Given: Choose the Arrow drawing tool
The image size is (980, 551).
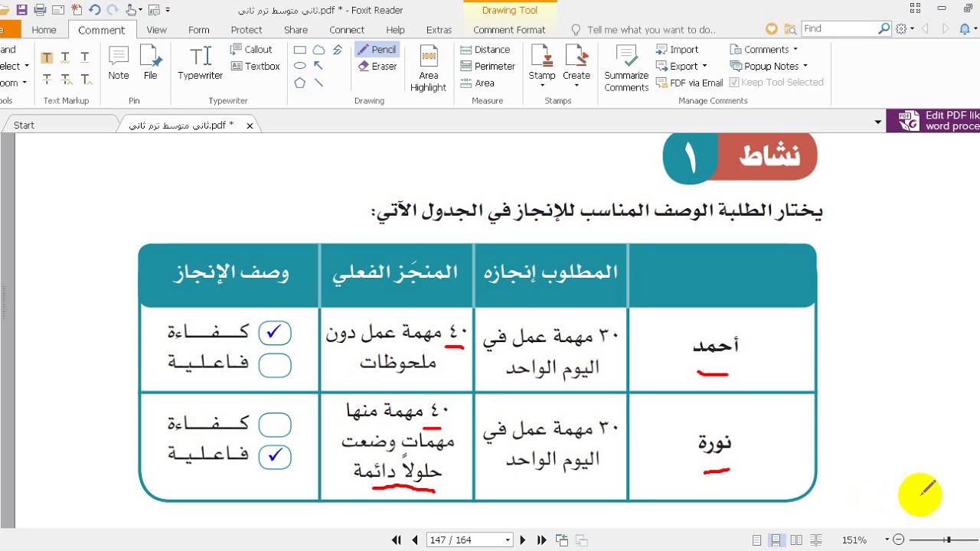Looking at the screenshot, I should click(318, 66).
